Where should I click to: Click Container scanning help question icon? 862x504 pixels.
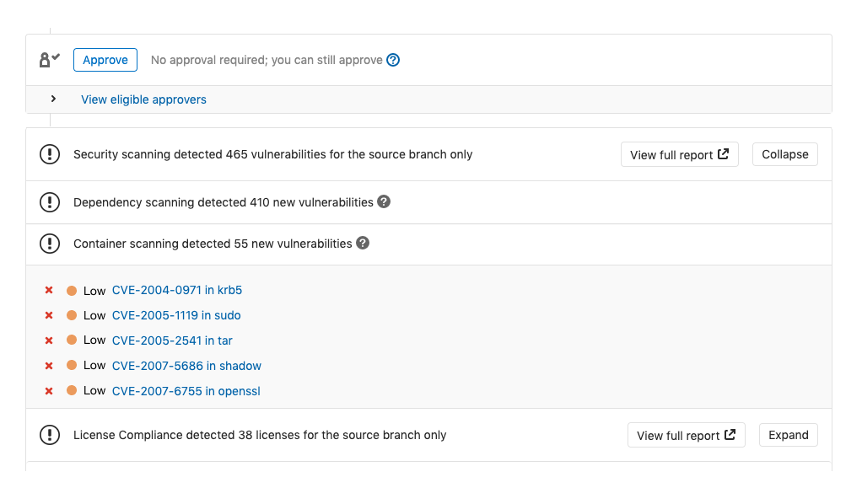[x=363, y=244]
